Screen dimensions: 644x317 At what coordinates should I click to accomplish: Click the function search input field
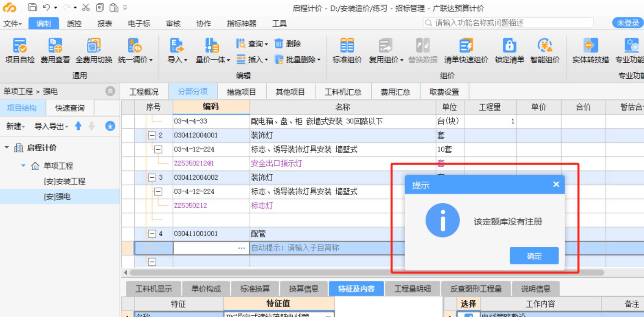(x=508, y=23)
